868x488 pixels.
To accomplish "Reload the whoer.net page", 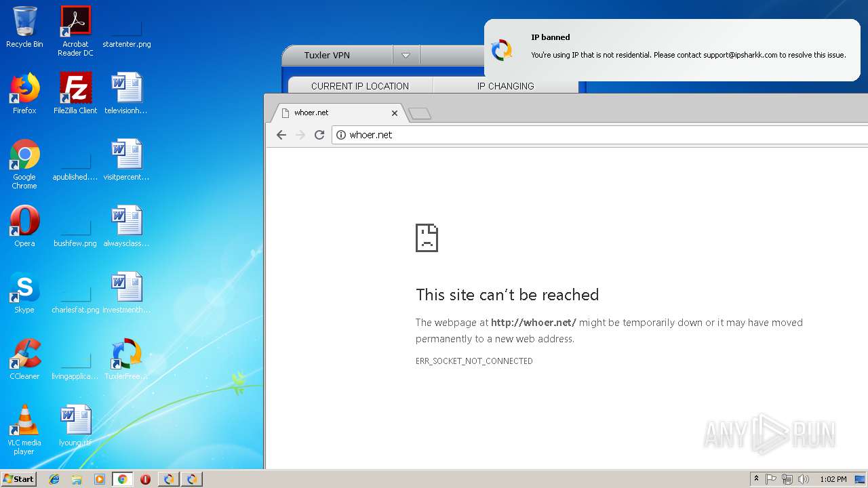I will click(319, 135).
